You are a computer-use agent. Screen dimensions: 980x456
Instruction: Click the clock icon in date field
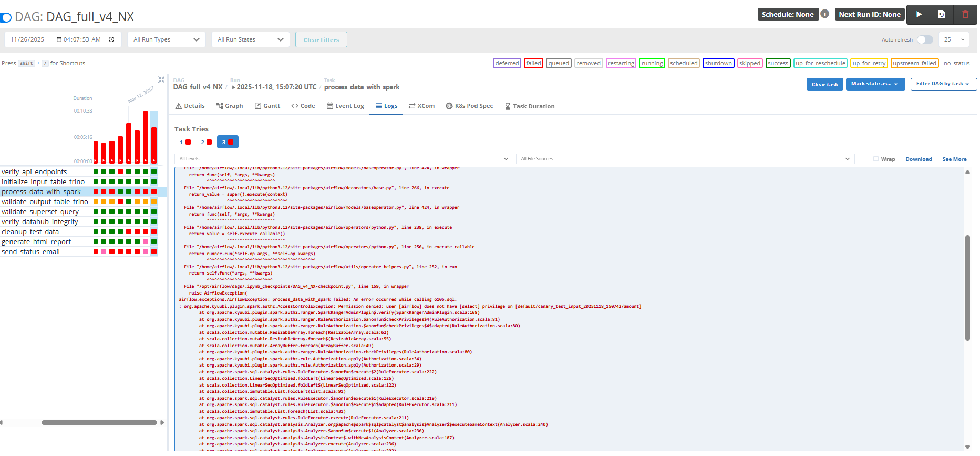tap(111, 39)
